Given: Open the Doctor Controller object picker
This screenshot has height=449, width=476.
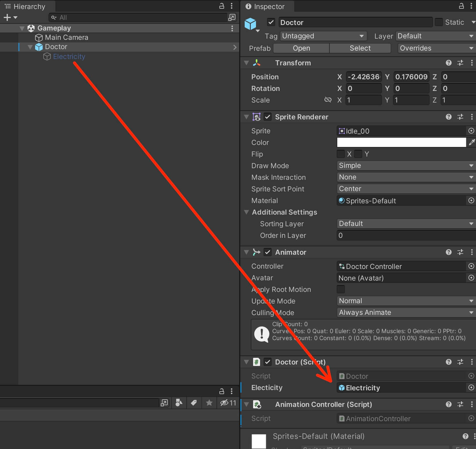Looking at the screenshot, I should [x=471, y=266].
